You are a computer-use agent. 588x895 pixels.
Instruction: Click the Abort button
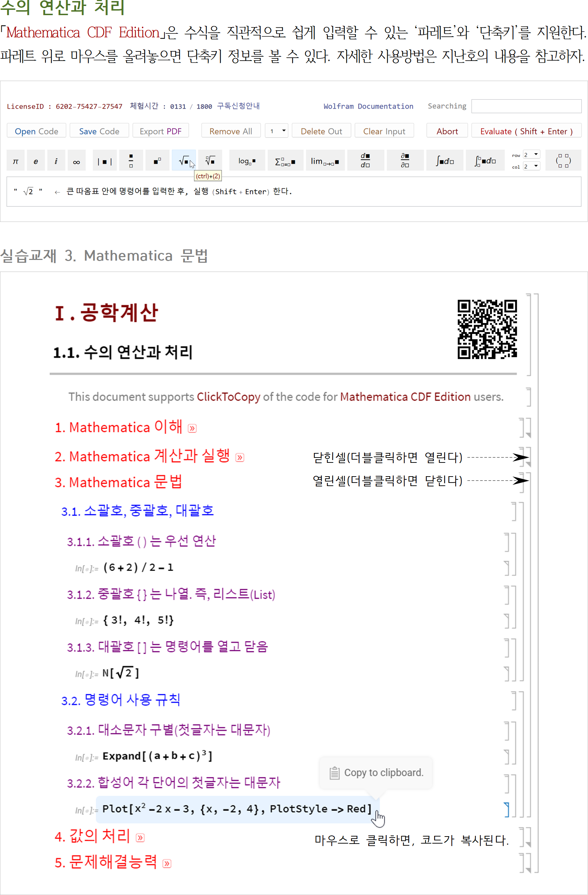447,131
